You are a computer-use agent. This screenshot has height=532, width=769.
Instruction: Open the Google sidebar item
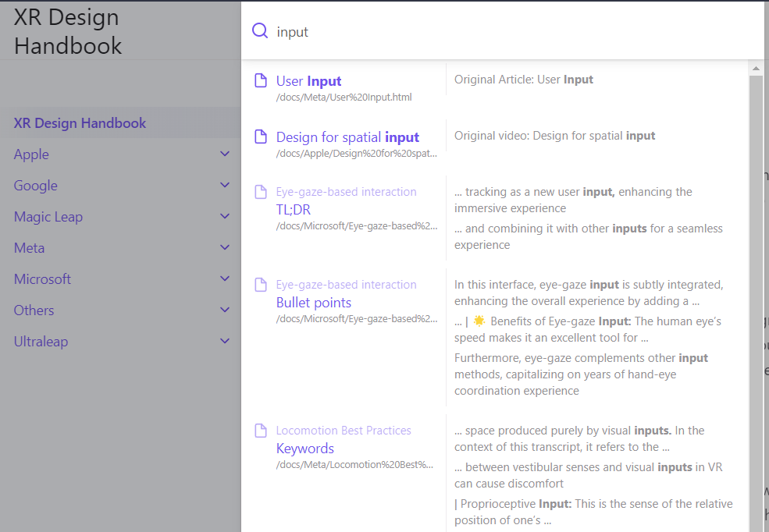[x=35, y=186]
